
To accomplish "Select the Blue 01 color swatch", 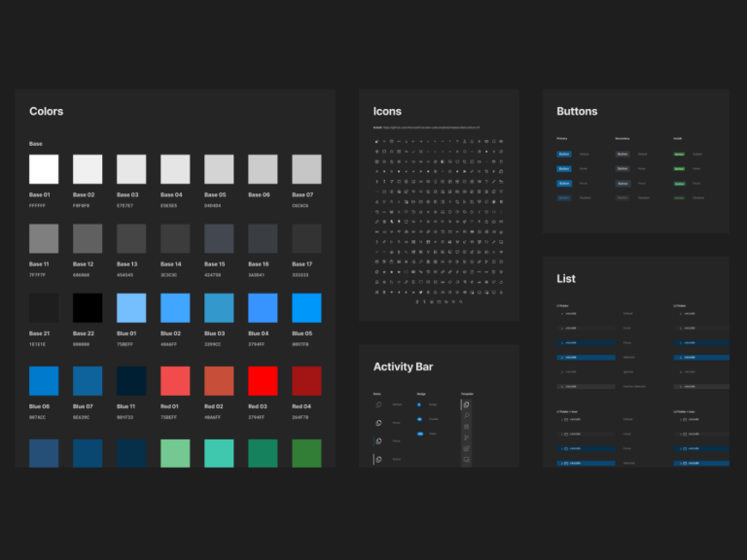I will click(x=131, y=309).
